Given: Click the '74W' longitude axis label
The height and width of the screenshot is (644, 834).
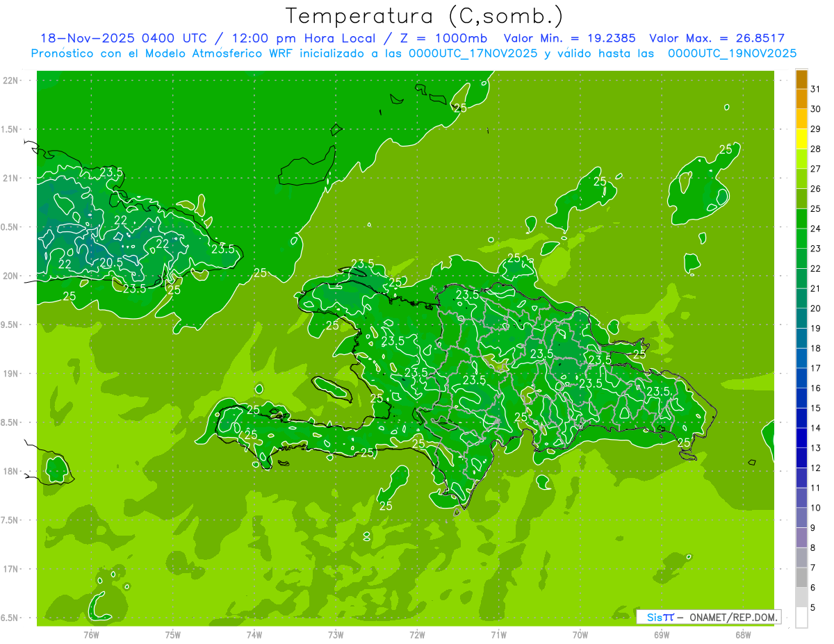Looking at the screenshot, I should click(x=254, y=635).
